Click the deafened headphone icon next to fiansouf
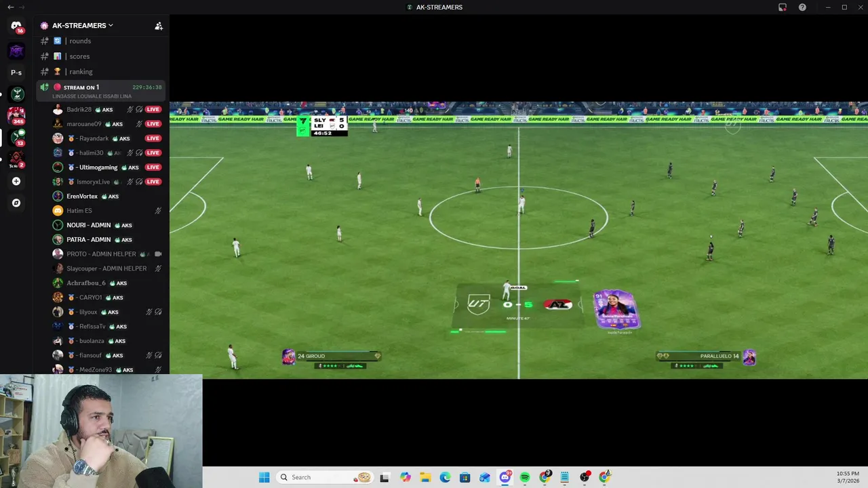Screen dimensions: 868x488 158,355
